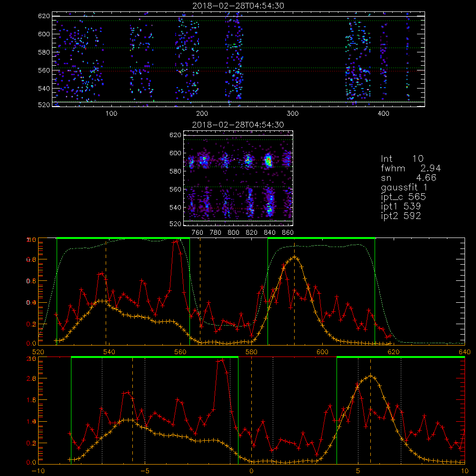This screenshot has width=476, height=476.
Task: Click y-axis label 0.6 on third plot
Action: [32, 281]
